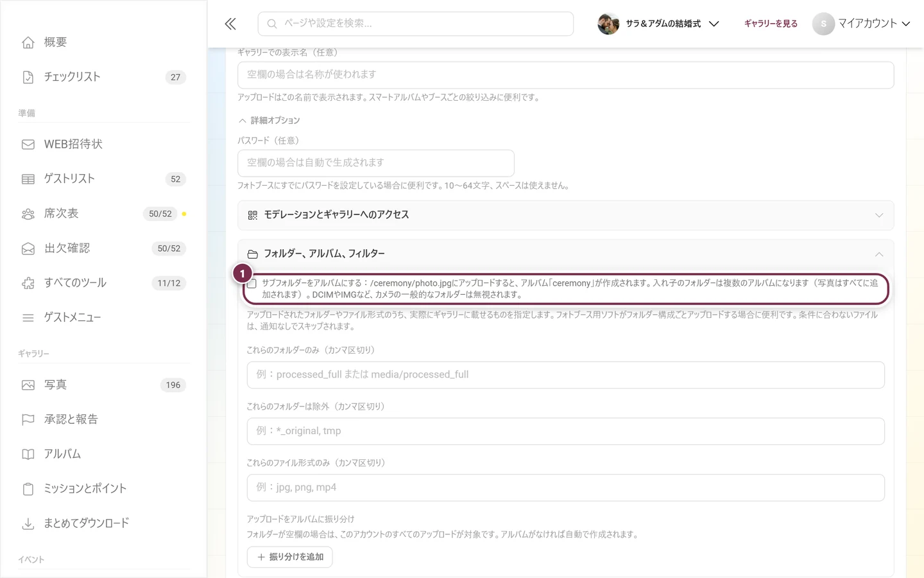Focus the パスワード（任意） input field

[x=376, y=163]
